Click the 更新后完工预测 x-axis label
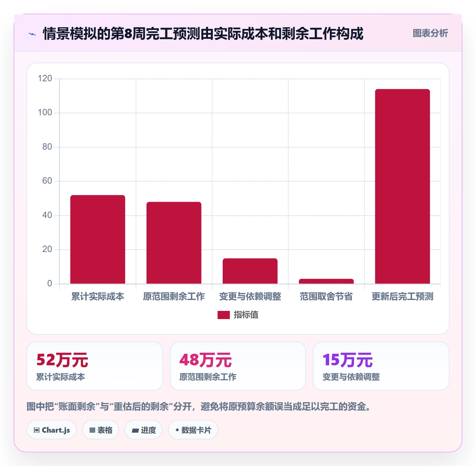 tap(402, 297)
